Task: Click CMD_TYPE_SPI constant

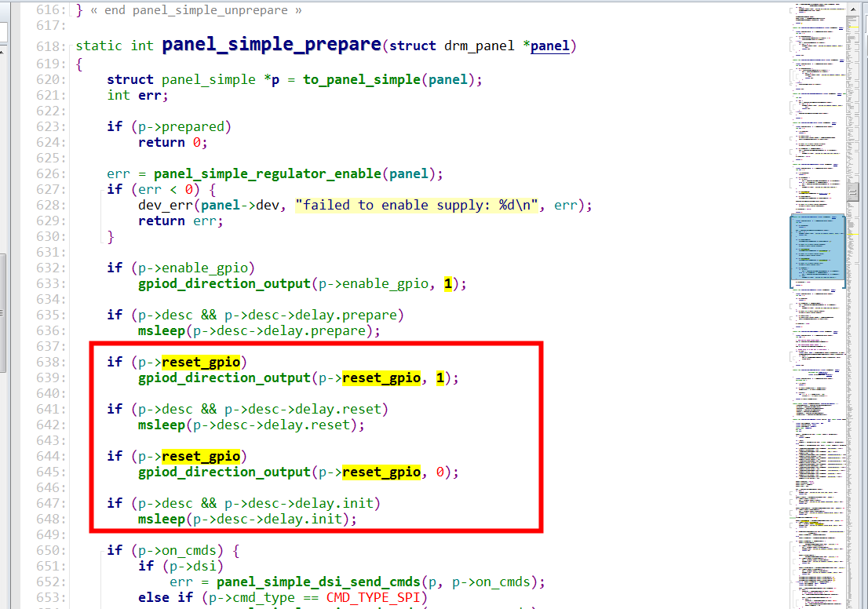Action: [x=374, y=598]
